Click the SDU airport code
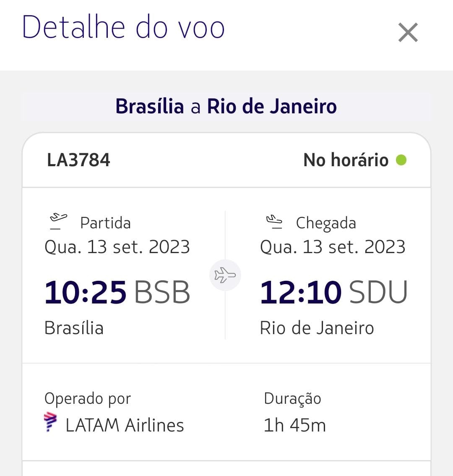 378,292
